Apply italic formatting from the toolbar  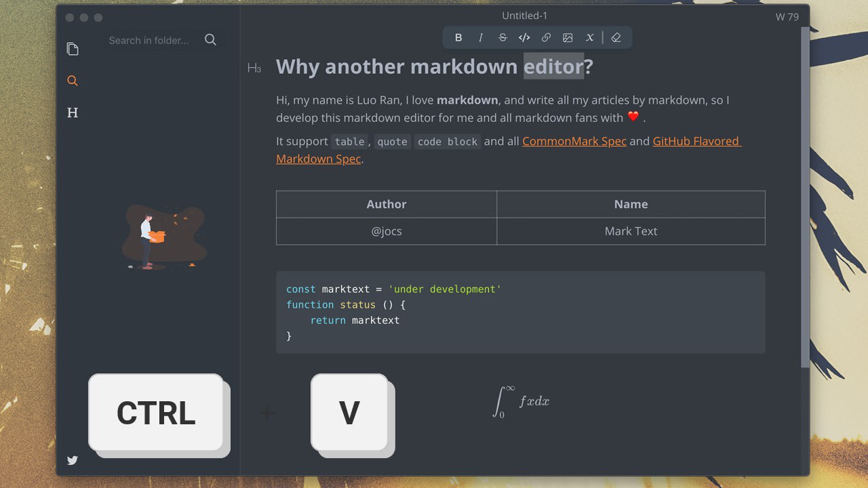pyautogui.click(x=481, y=38)
